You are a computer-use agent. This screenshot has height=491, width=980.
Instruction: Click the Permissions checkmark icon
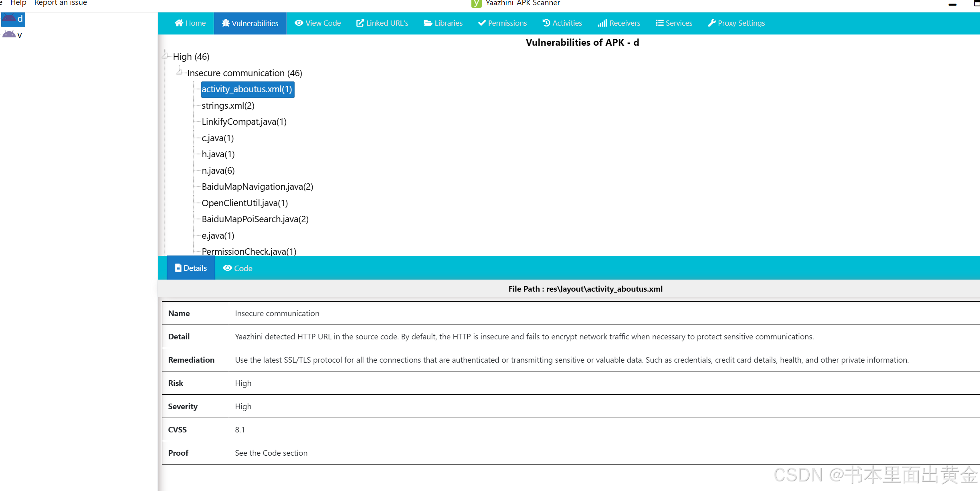click(x=482, y=23)
